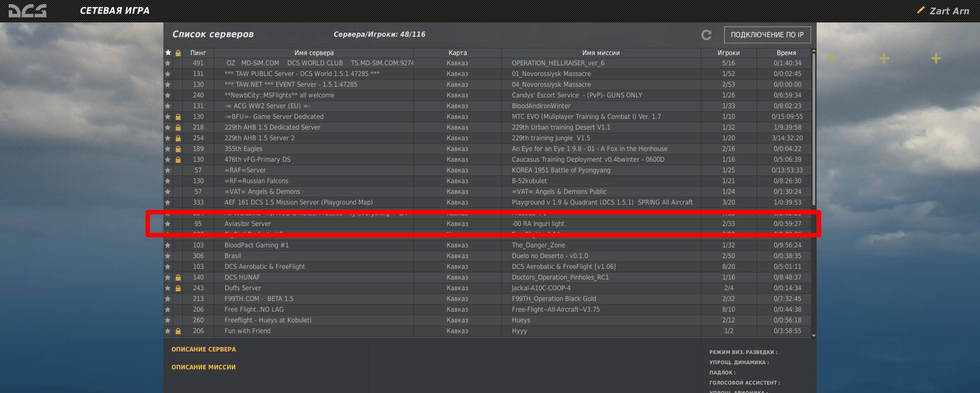Image resolution: width=980 pixels, height=393 pixels.
Task: Star the DCS Aerobatic & FreeFlight server
Action: click(168, 267)
